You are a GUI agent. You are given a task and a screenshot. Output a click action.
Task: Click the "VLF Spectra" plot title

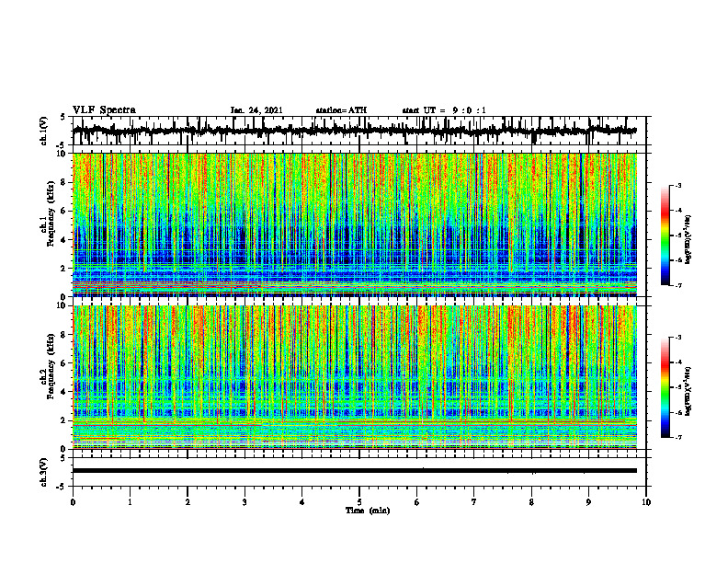click(104, 110)
